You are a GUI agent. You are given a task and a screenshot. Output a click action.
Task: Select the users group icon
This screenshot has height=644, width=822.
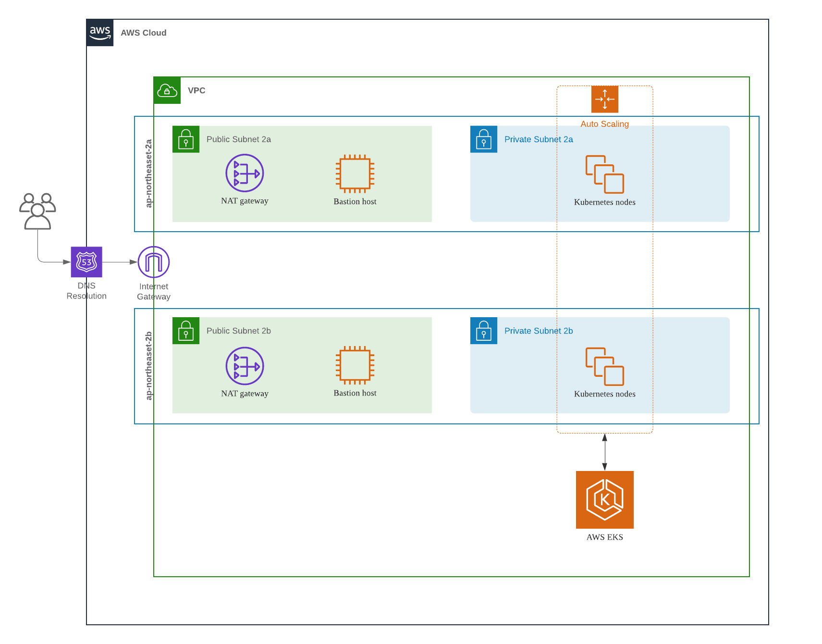pos(37,211)
